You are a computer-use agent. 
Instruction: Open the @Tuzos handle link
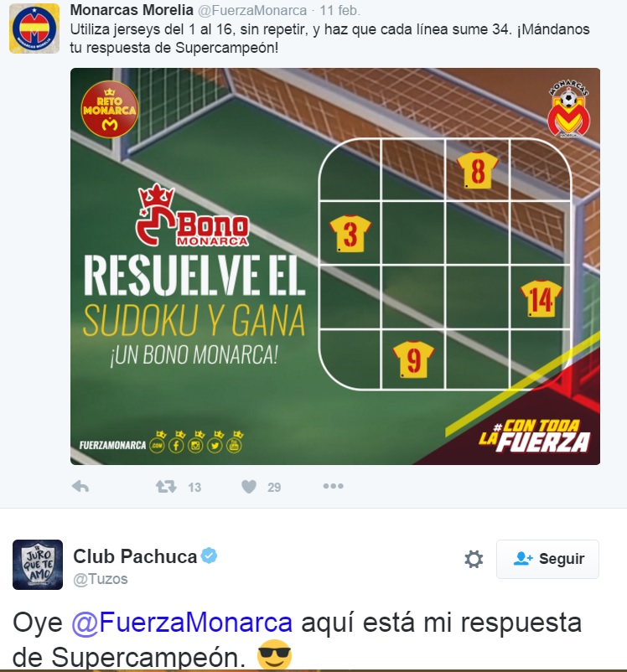(x=101, y=579)
